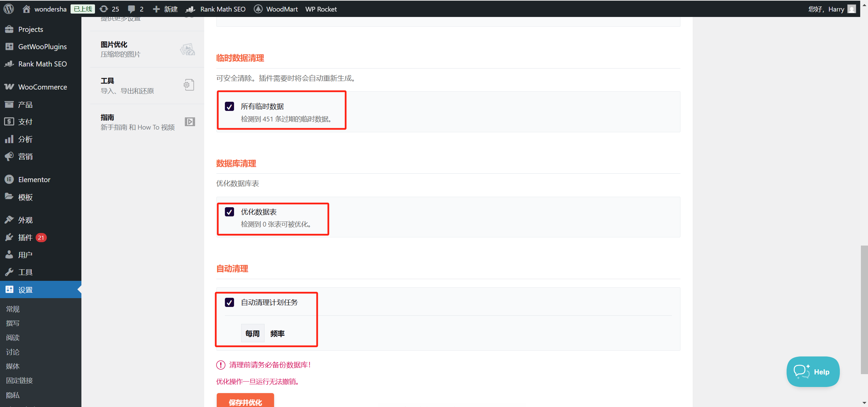The height and width of the screenshot is (407, 868).
Task: Click the 保存并优化 button
Action: tap(245, 402)
